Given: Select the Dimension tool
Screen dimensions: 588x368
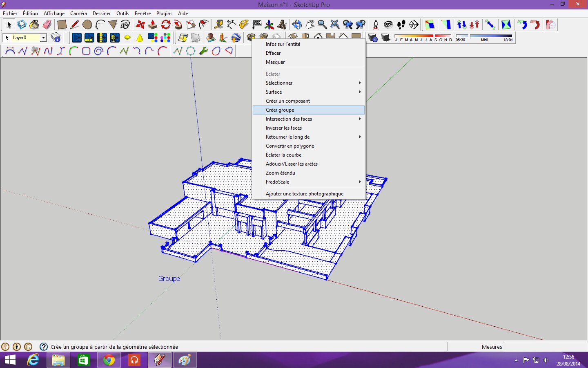Looking at the screenshot, I should click(232, 25).
